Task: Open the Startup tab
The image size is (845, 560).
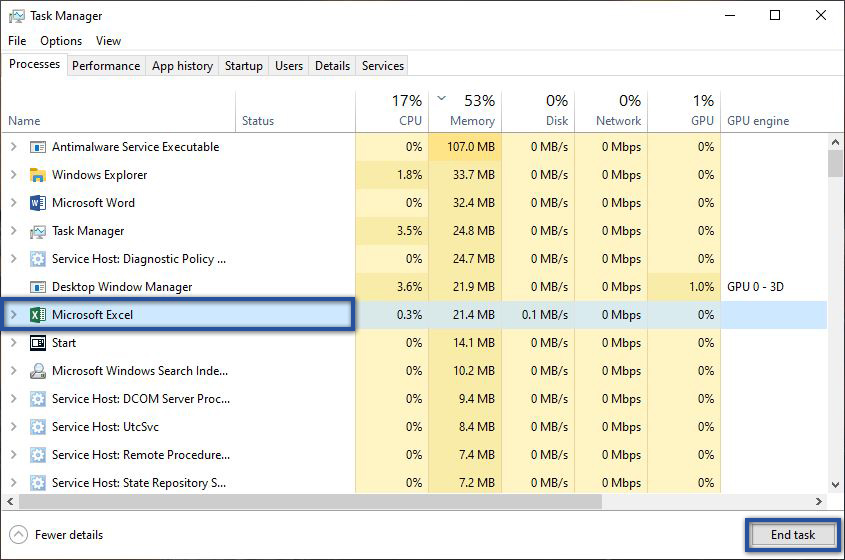Action: 243,66
